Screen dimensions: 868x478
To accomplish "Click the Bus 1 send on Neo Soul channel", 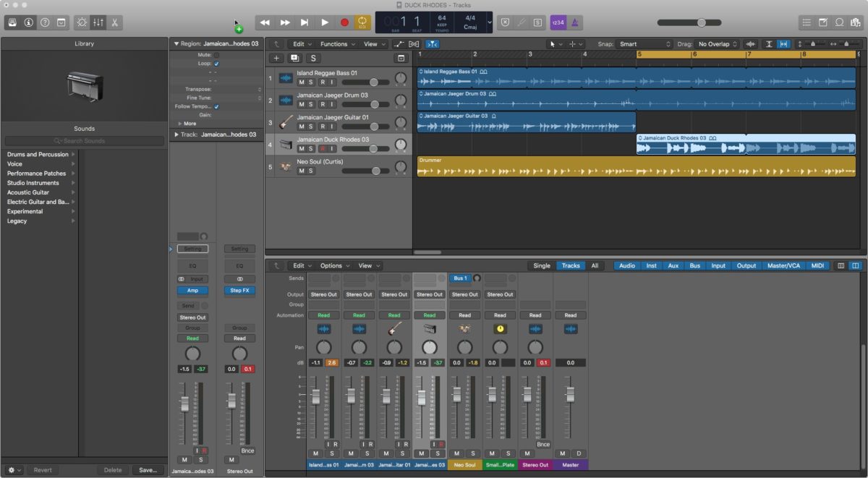I will click(460, 278).
